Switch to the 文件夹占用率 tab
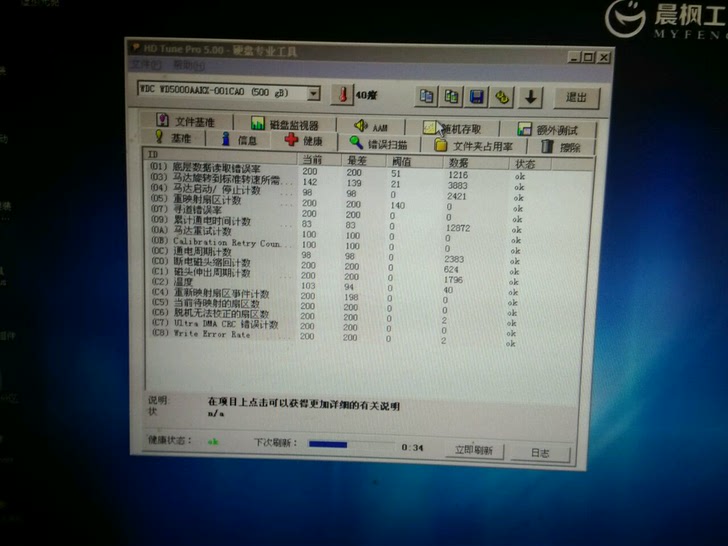728x546 pixels. [474, 146]
